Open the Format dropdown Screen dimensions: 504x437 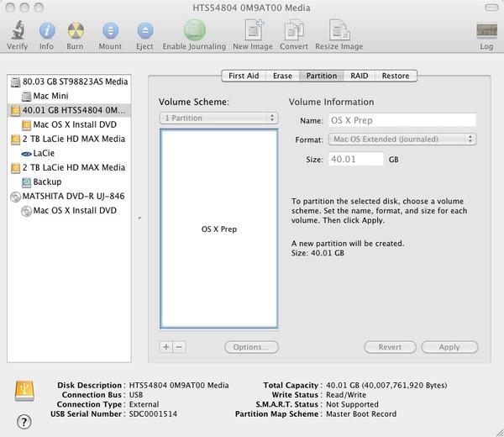tap(402, 140)
